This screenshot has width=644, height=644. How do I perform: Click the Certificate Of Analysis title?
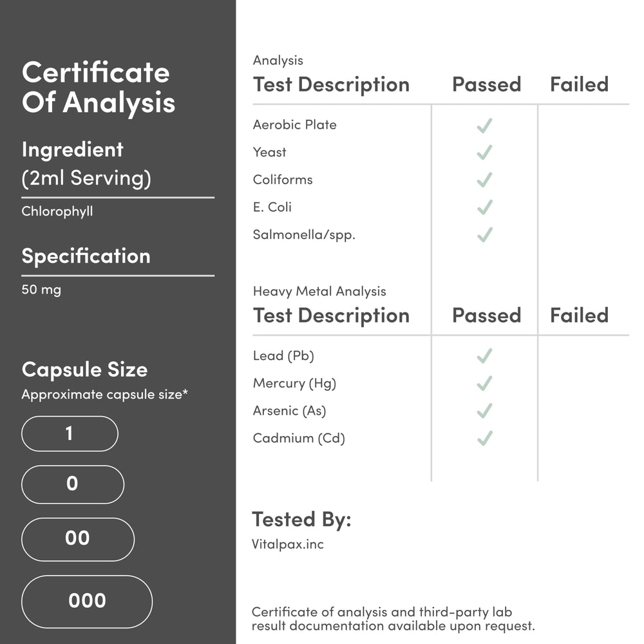[x=98, y=88]
